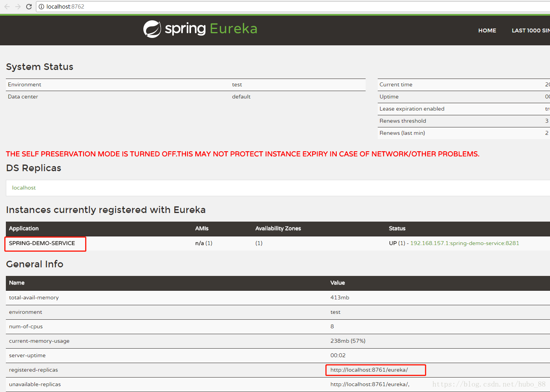Click the self preservation mode warning text
Image resolution: width=550 pixels, height=392 pixels.
(242, 154)
